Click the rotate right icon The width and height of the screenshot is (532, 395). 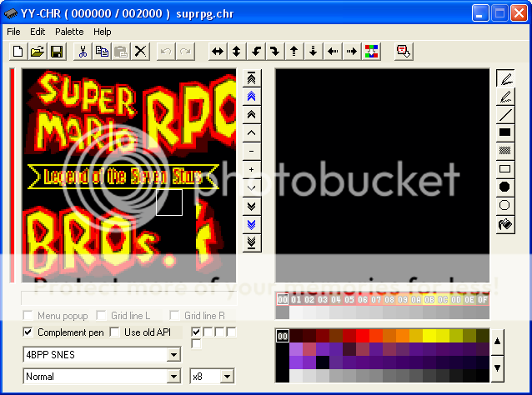(x=275, y=52)
